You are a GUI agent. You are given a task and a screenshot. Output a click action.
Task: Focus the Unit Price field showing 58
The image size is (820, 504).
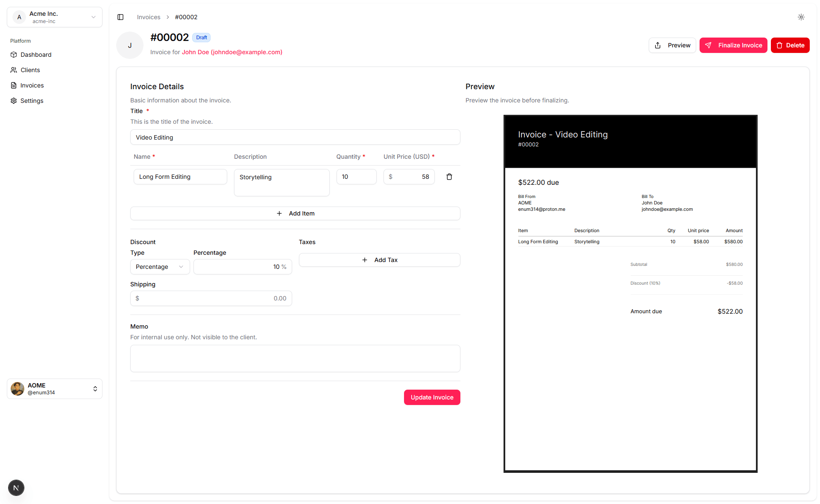click(409, 177)
